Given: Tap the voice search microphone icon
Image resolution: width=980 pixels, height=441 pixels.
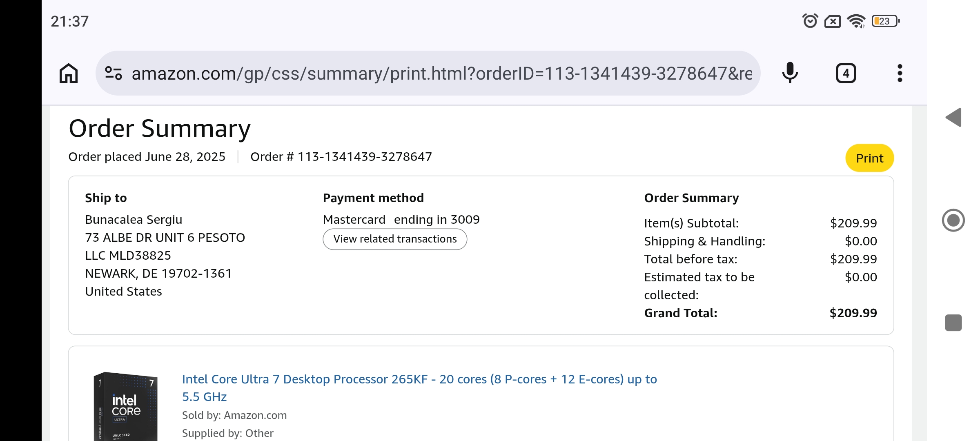Looking at the screenshot, I should click(790, 73).
